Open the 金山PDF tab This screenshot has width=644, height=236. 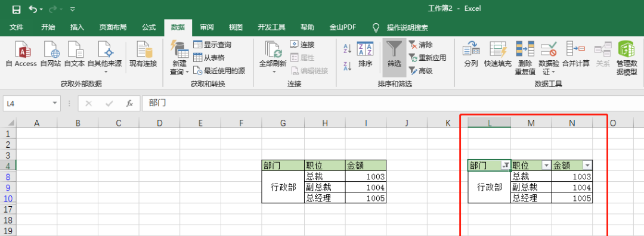point(342,27)
